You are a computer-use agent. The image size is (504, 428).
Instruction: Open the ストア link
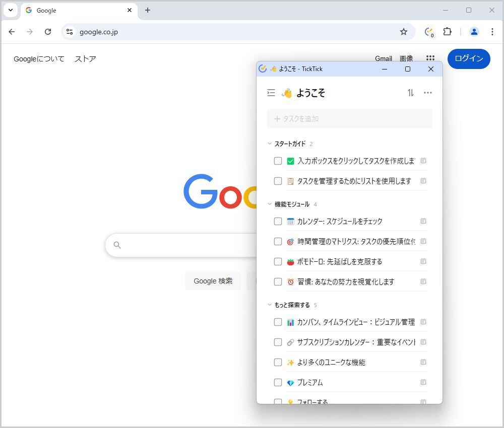[x=85, y=59]
